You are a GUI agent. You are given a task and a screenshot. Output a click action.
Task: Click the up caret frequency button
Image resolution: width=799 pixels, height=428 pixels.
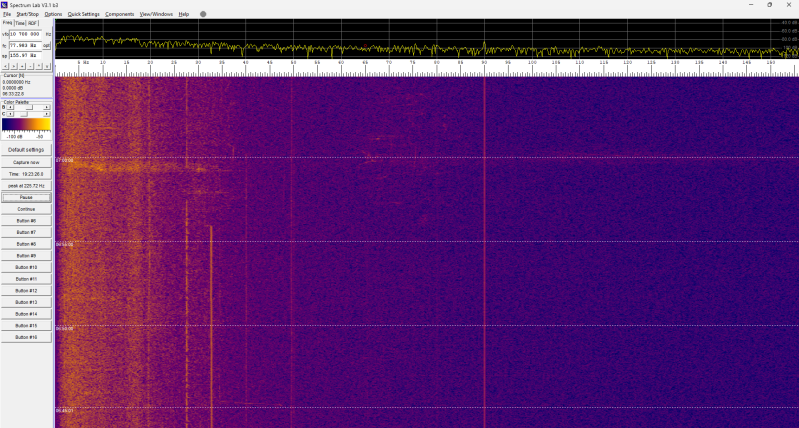pos(39,66)
